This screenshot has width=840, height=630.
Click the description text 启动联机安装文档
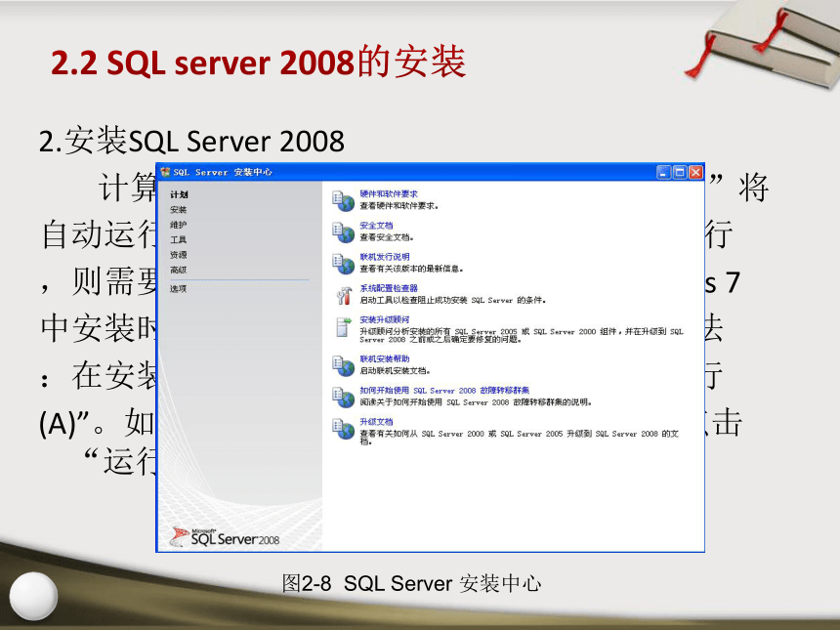pyautogui.click(x=396, y=371)
